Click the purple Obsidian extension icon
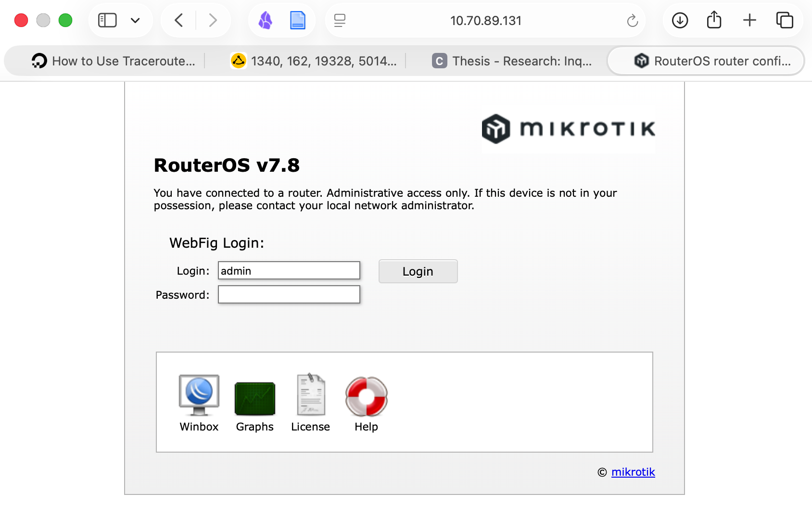 (x=266, y=20)
